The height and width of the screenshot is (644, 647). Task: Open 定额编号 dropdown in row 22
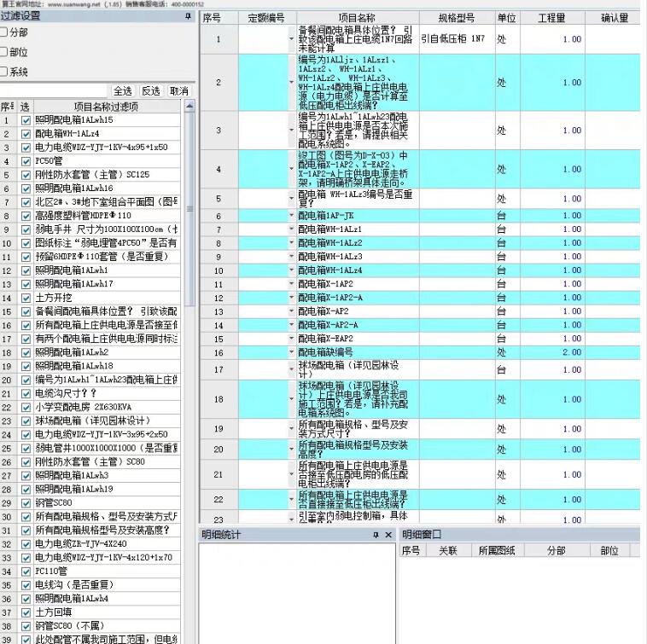point(291,499)
